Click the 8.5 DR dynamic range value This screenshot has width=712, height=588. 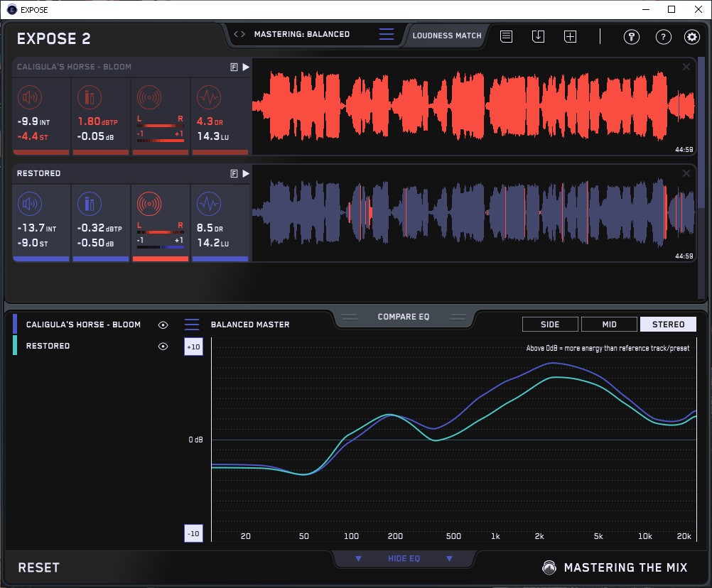(x=210, y=228)
